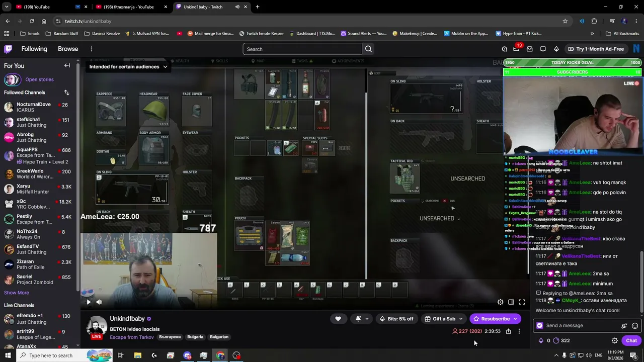
Task: Share the stream using the share icon
Action: click(x=508, y=331)
